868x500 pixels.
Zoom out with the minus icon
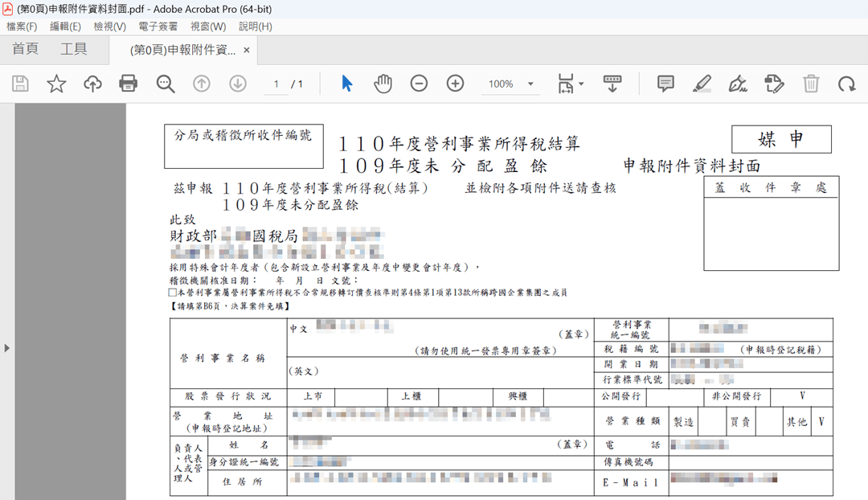tap(419, 84)
